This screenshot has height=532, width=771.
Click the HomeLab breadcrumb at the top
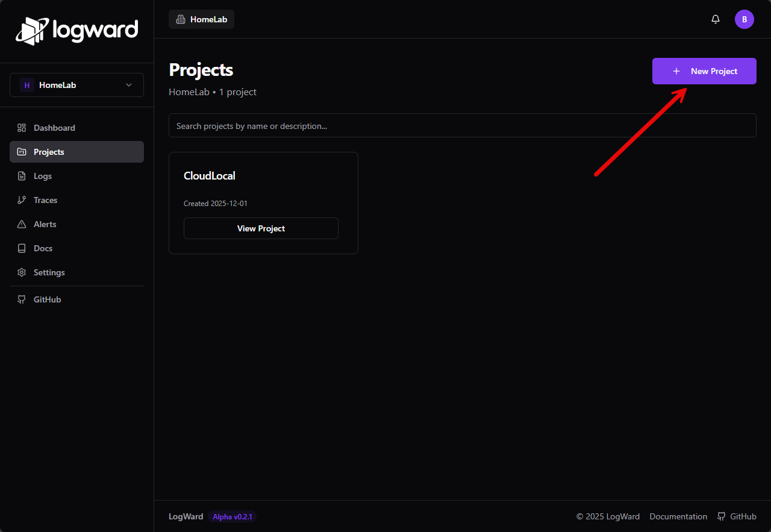tap(201, 19)
